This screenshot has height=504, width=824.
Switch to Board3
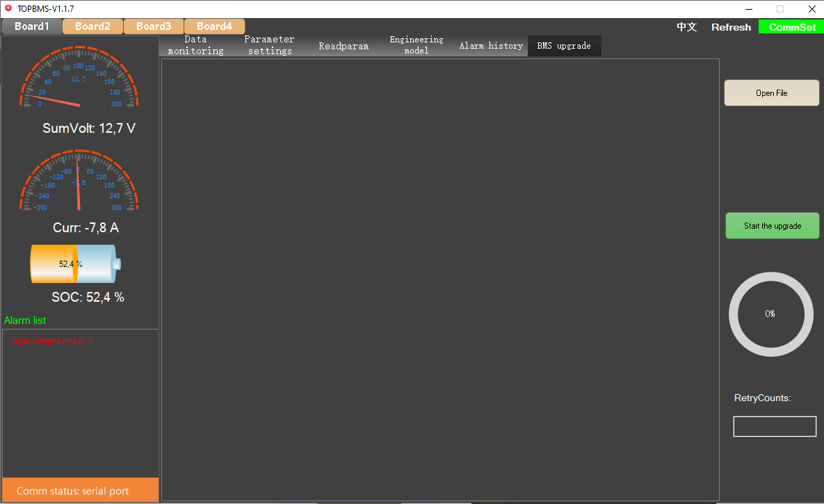click(154, 26)
